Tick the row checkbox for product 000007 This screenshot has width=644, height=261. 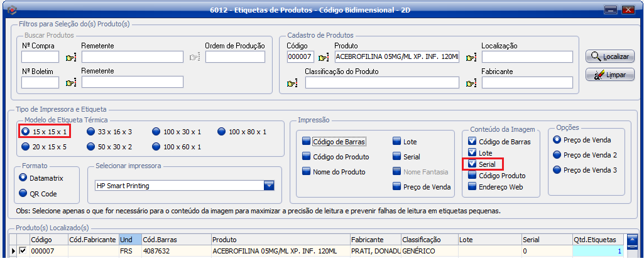click(x=23, y=251)
